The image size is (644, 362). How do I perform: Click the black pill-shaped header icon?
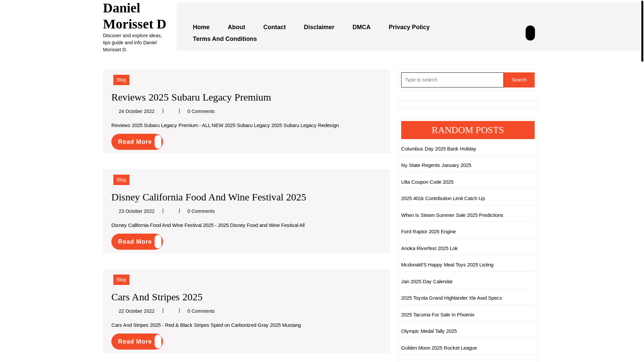pos(530,33)
